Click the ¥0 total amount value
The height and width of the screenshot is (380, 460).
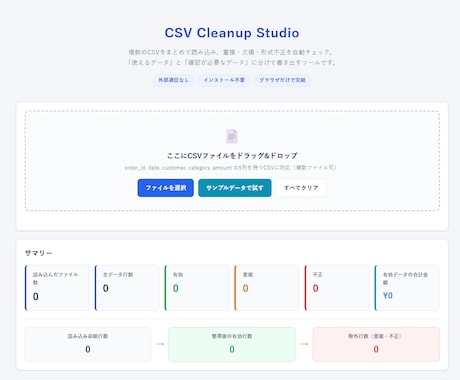tap(388, 296)
